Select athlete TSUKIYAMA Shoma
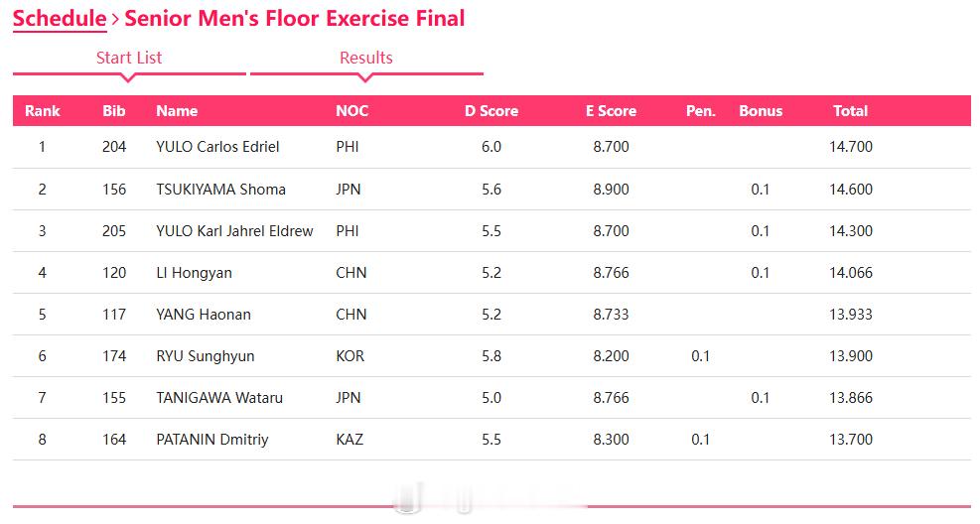The height and width of the screenshot is (524, 980). click(x=220, y=190)
